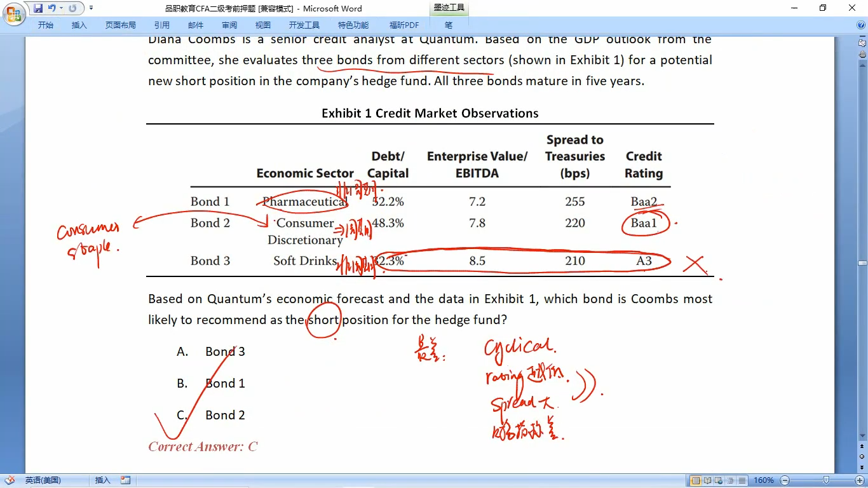Screen dimensions: 868x488
Task: Switch to Full Screen Reading view
Action: tap(707, 480)
